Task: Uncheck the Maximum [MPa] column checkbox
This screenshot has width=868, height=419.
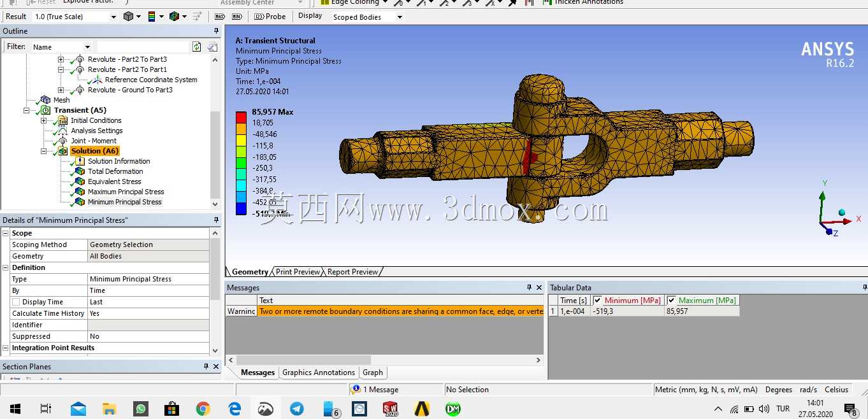Action: 671,301
